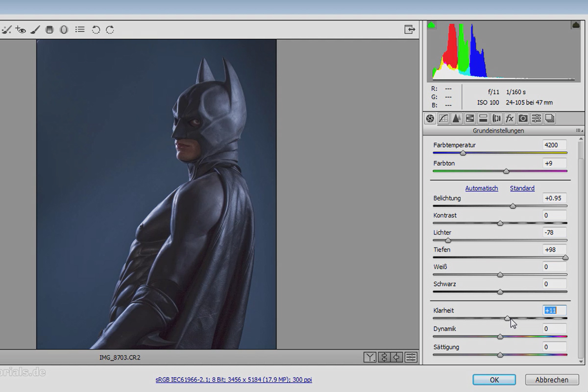
Task: Select the Red Eye Removal tool
Action: coord(20,30)
